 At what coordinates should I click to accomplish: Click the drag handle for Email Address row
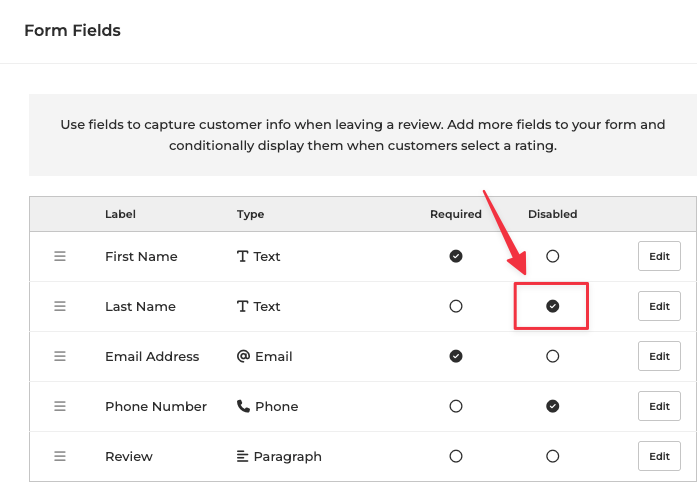(x=60, y=356)
